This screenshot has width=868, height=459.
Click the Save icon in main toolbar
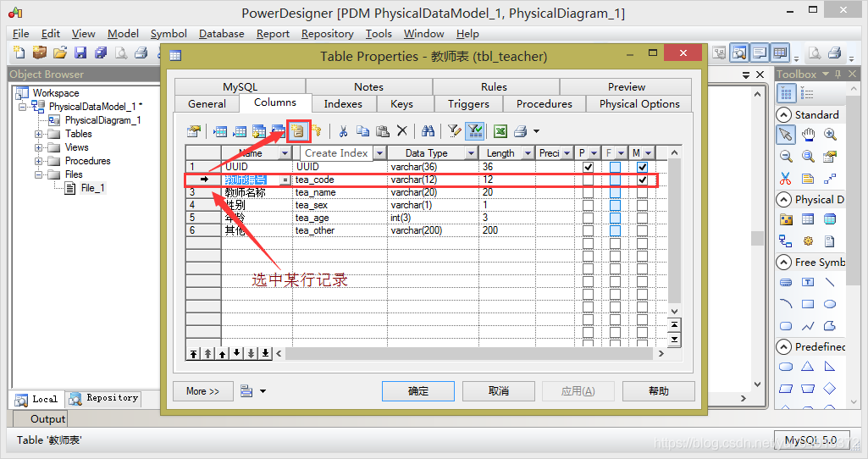point(80,53)
